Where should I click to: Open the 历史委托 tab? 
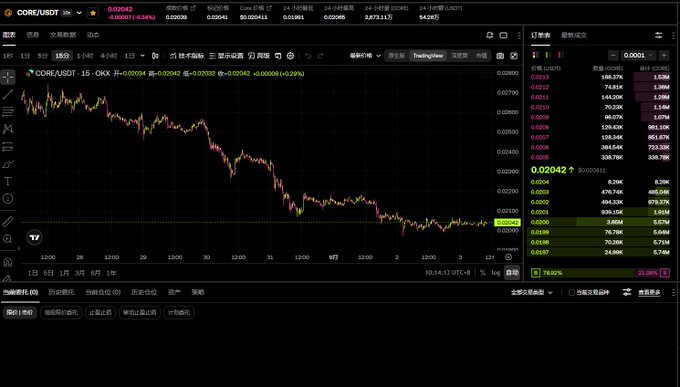coord(61,292)
